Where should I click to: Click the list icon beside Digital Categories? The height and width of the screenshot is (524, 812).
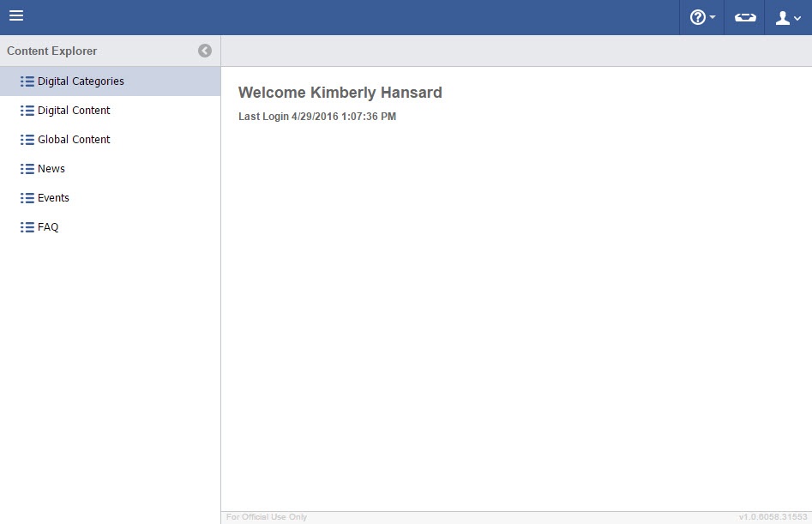[x=27, y=81]
